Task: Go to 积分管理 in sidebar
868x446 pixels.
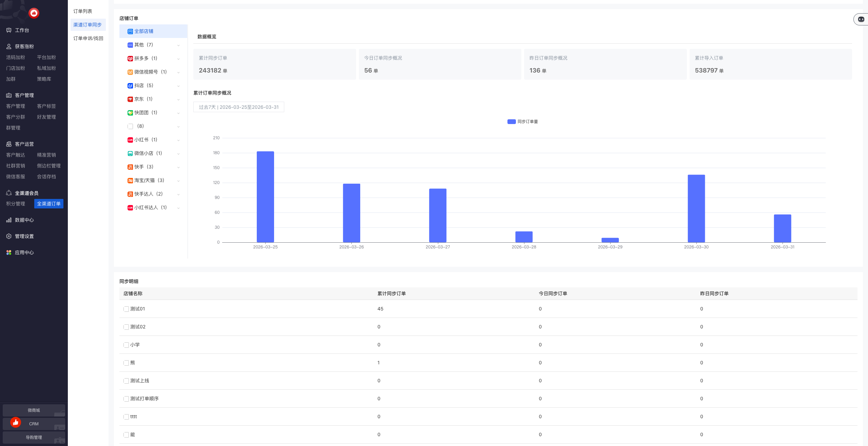Action: [16, 204]
